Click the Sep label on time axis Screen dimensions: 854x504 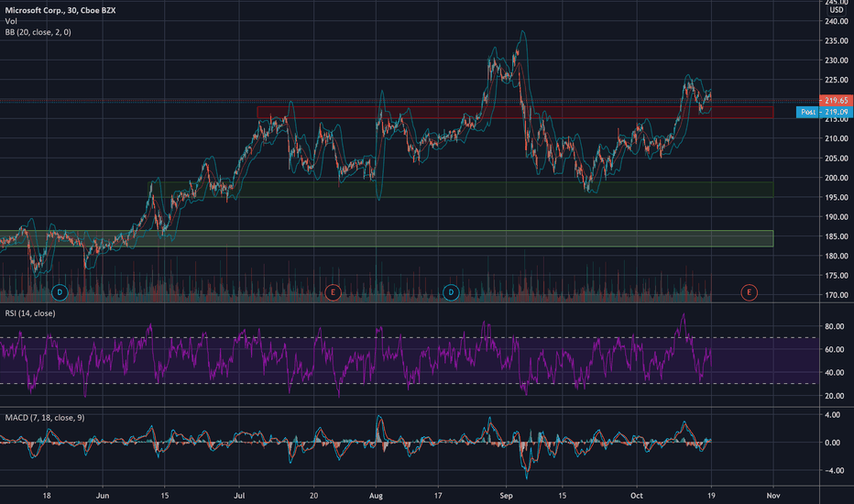[x=506, y=496]
